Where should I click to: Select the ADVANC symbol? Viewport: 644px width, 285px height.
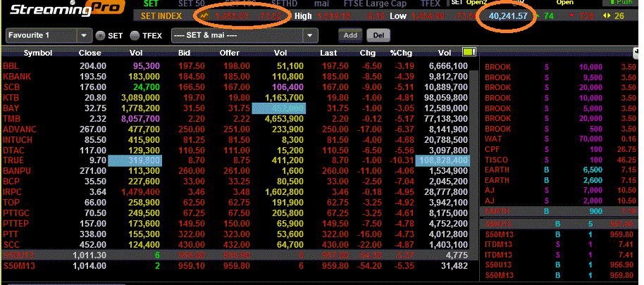(x=20, y=129)
